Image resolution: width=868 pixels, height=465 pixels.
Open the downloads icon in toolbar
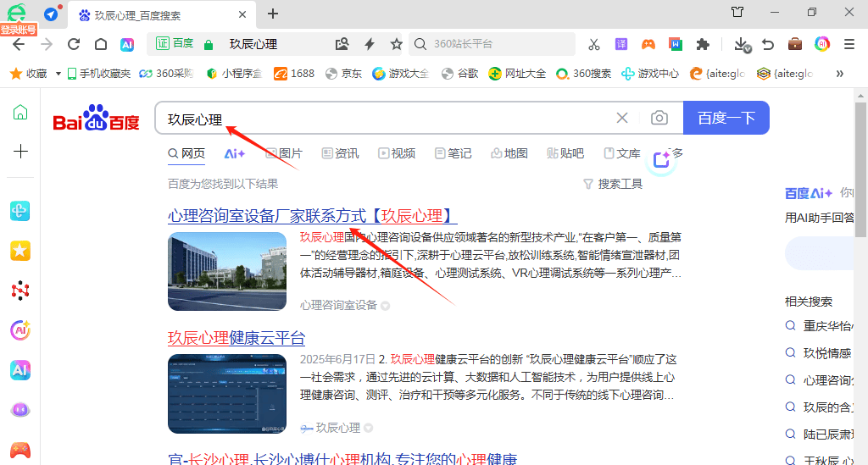tap(741, 44)
